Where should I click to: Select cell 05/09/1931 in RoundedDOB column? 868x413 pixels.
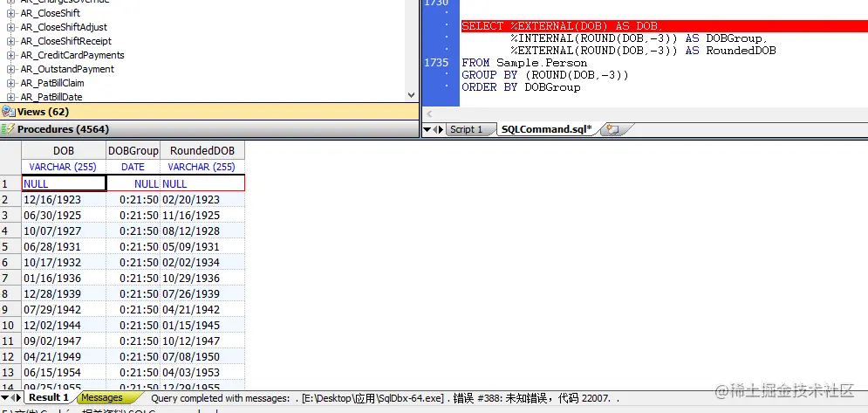pyautogui.click(x=202, y=247)
